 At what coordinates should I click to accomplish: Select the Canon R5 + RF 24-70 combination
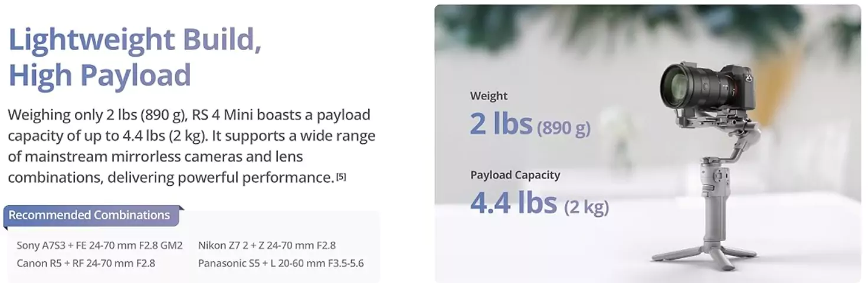pyautogui.click(x=86, y=263)
